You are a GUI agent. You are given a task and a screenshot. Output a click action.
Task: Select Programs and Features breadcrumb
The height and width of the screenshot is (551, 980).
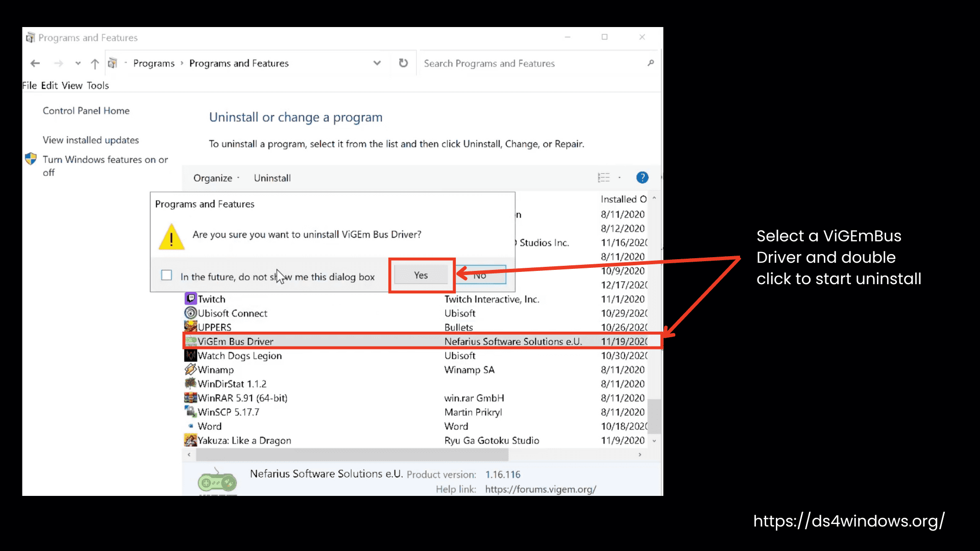pos(239,63)
